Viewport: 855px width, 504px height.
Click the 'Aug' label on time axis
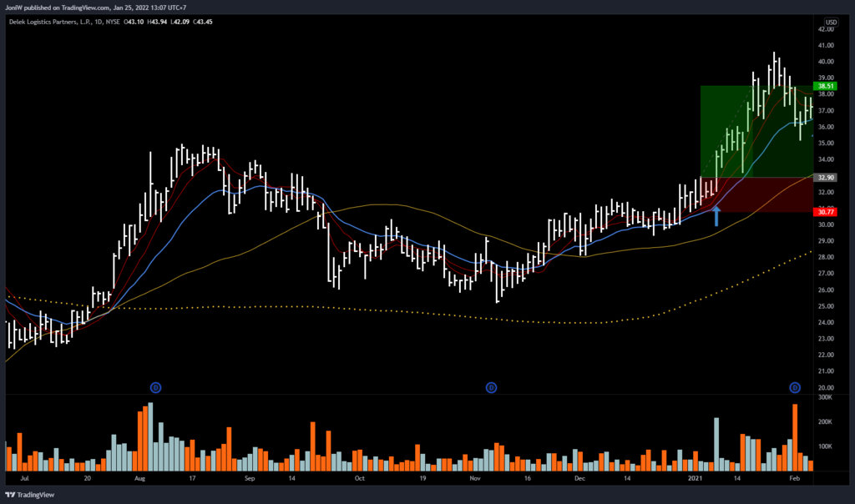tap(139, 480)
